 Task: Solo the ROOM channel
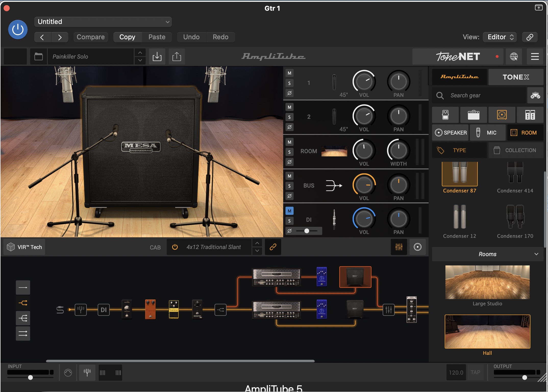[x=289, y=152]
